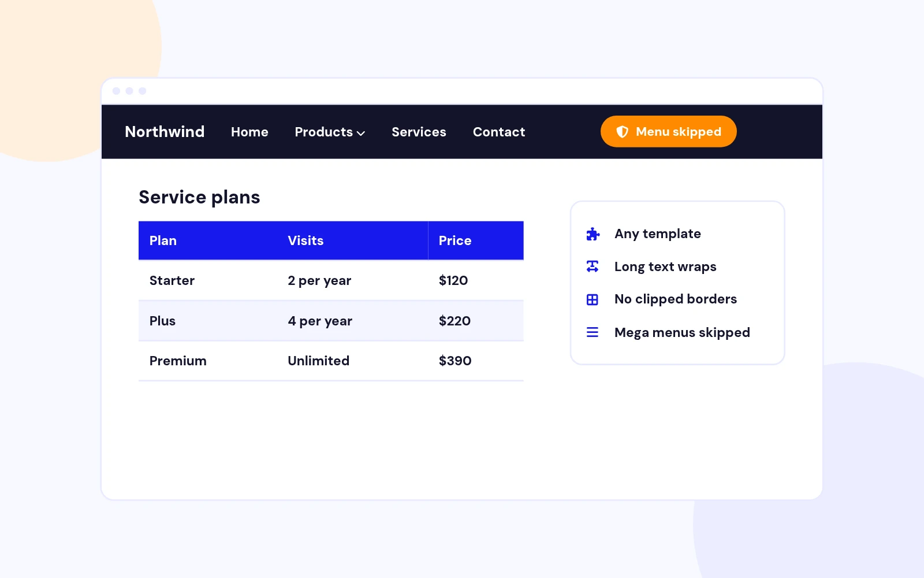Click the $390 price cell

pos(476,361)
